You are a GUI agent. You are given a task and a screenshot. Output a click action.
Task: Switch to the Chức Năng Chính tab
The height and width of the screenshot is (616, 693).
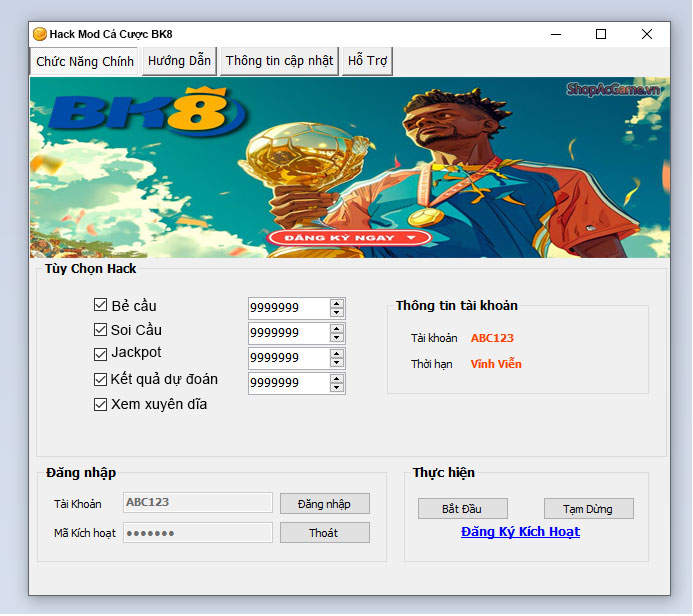(x=84, y=61)
